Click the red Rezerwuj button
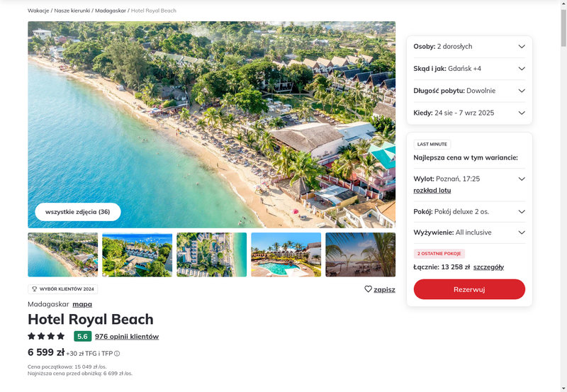 pyautogui.click(x=469, y=289)
